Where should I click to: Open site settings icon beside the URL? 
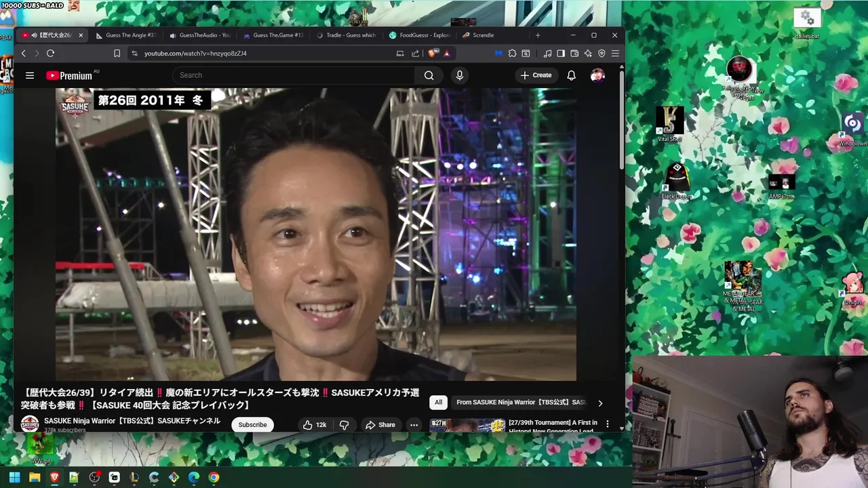click(134, 54)
